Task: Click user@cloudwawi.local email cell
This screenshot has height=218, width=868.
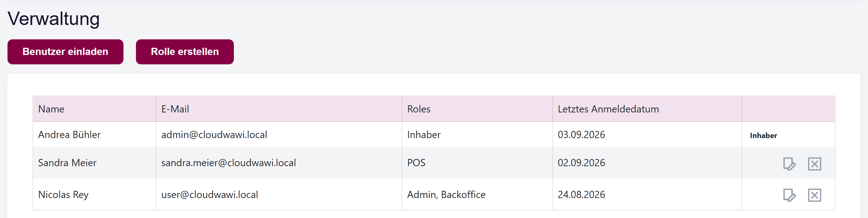Action: 279,194
